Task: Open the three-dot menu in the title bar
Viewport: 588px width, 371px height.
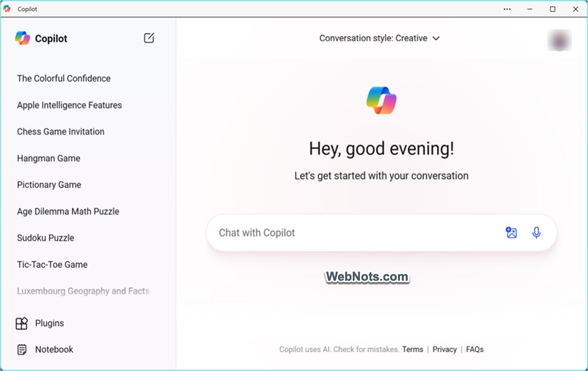Action: click(507, 9)
